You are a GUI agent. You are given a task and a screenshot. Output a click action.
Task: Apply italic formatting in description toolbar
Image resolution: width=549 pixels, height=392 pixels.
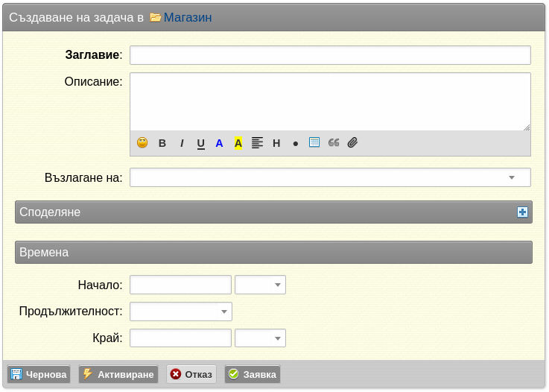coord(182,143)
